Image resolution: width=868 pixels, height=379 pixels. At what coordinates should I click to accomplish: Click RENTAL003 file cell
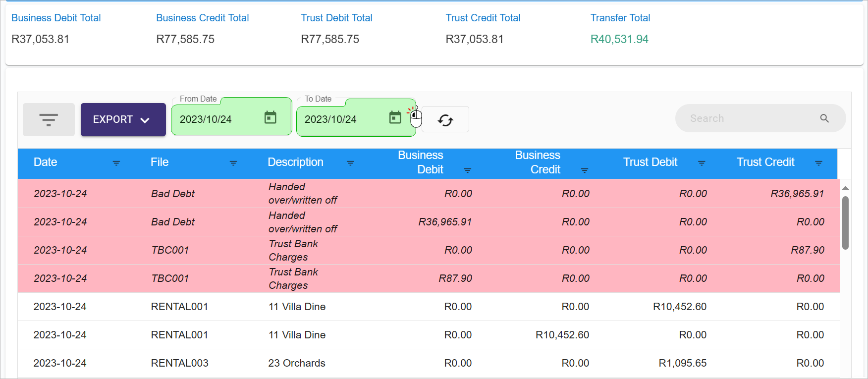point(180,363)
